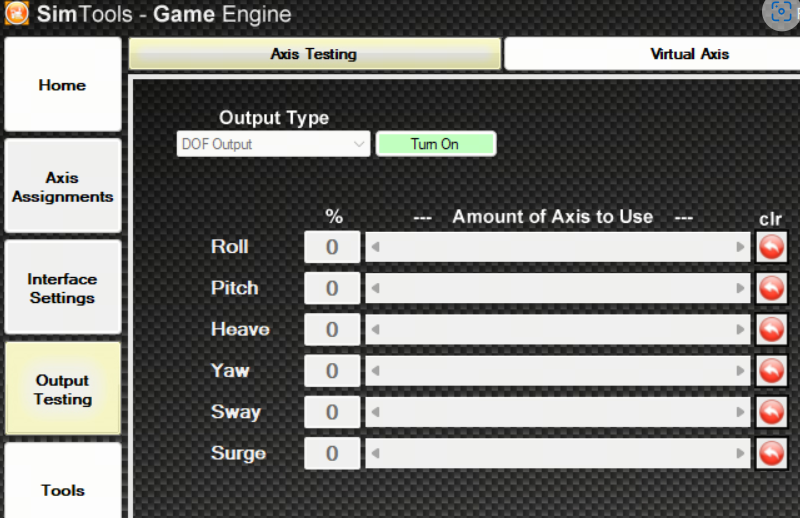The image size is (800, 518).
Task: Click the red clear icon for Heave
Action: (x=771, y=330)
